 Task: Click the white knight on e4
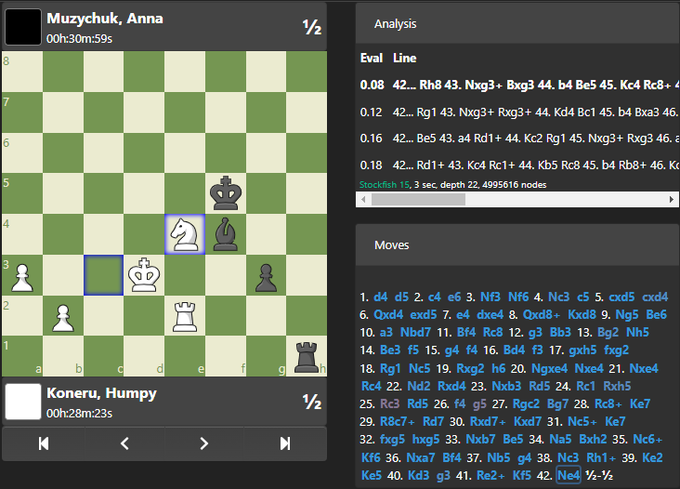pyautogui.click(x=184, y=234)
